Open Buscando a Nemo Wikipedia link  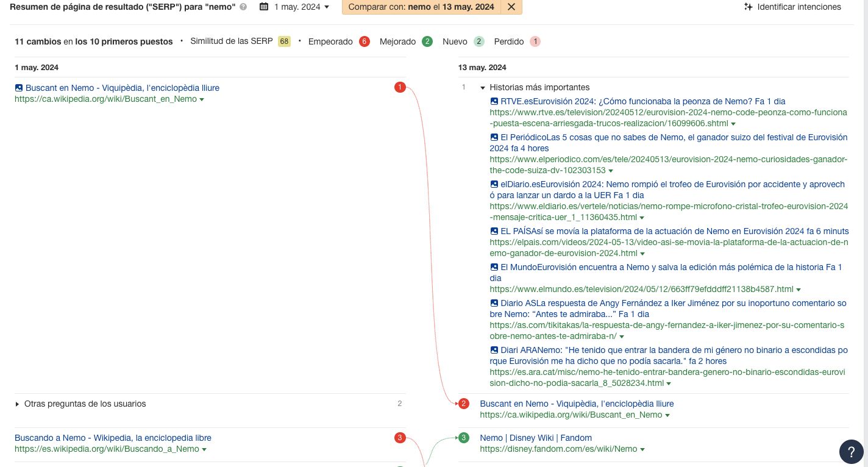coord(113,438)
